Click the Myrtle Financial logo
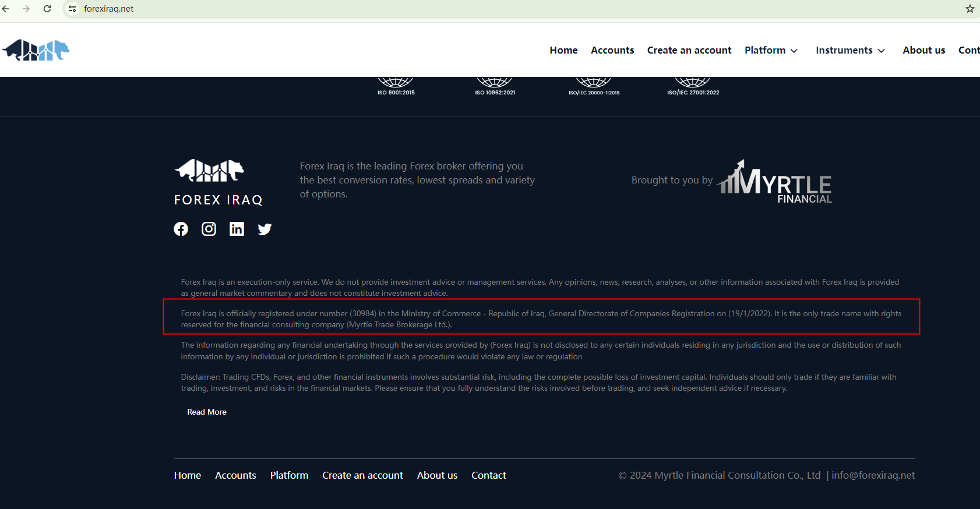Image resolution: width=980 pixels, height=509 pixels. [774, 181]
